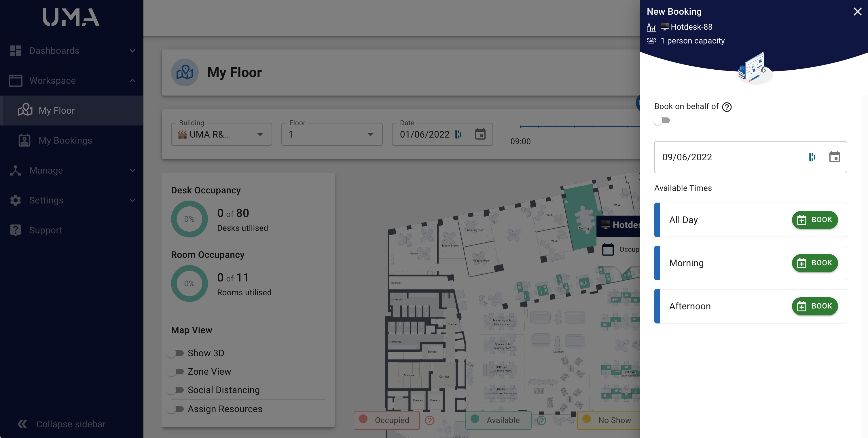The width and height of the screenshot is (868, 438).
Task: Toggle Show 3D map view
Action: (176, 353)
